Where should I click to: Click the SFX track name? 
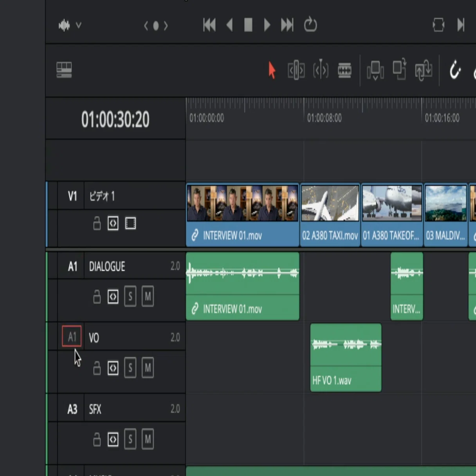[x=95, y=409]
